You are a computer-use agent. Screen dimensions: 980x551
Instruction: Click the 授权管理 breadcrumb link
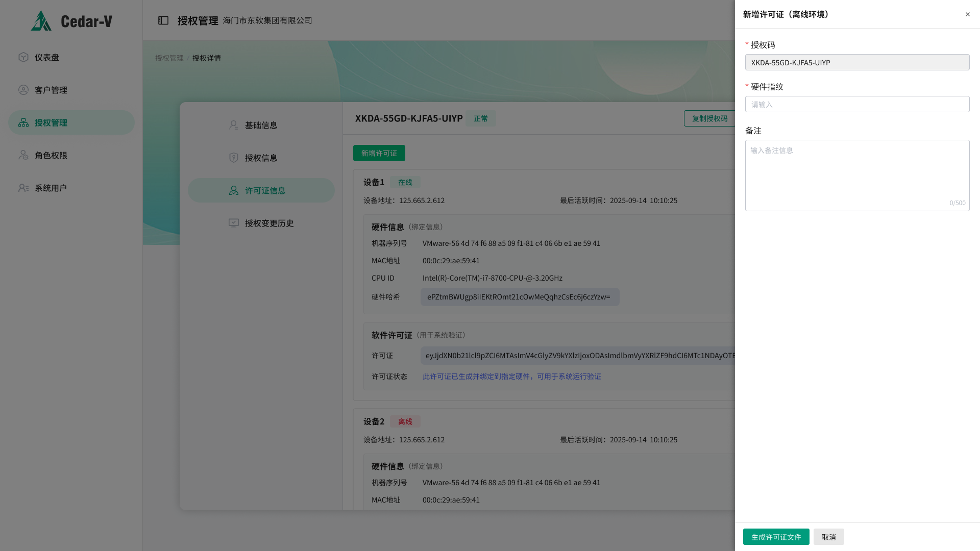coord(169,58)
